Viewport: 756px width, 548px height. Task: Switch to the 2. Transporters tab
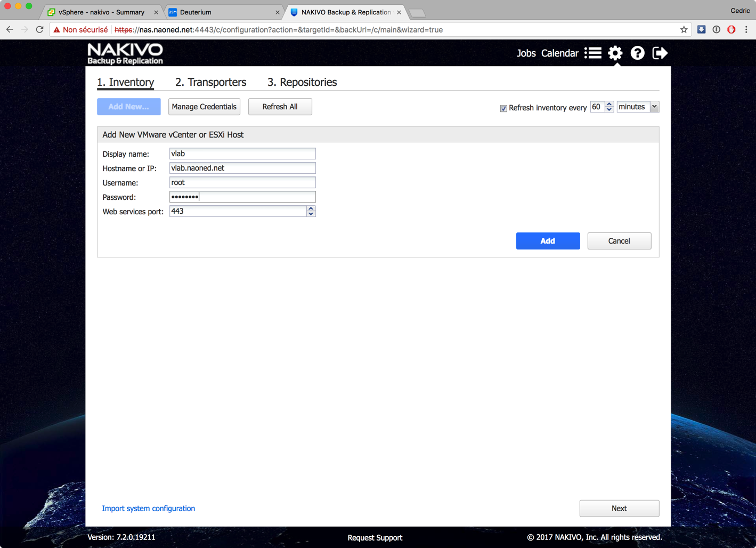[x=210, y=82]
